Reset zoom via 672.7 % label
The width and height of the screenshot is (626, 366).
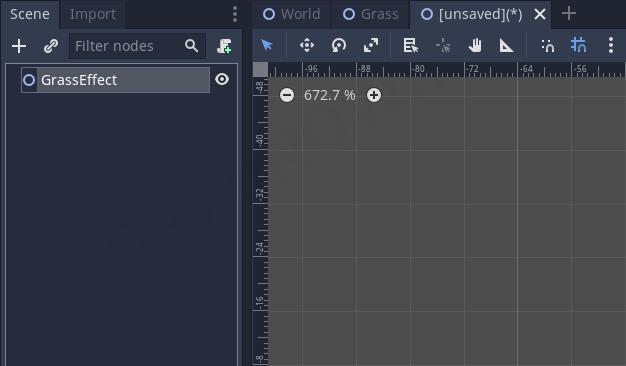click(330, 95)
